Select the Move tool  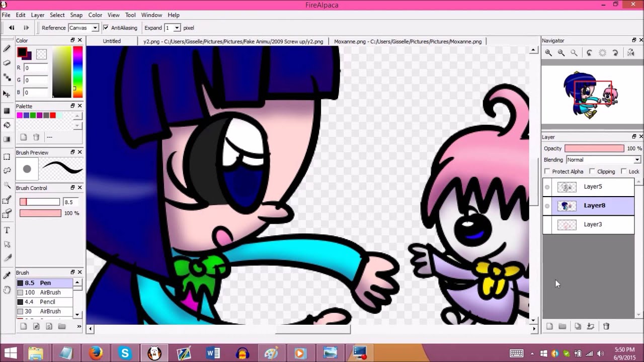(x=7, y=94)
